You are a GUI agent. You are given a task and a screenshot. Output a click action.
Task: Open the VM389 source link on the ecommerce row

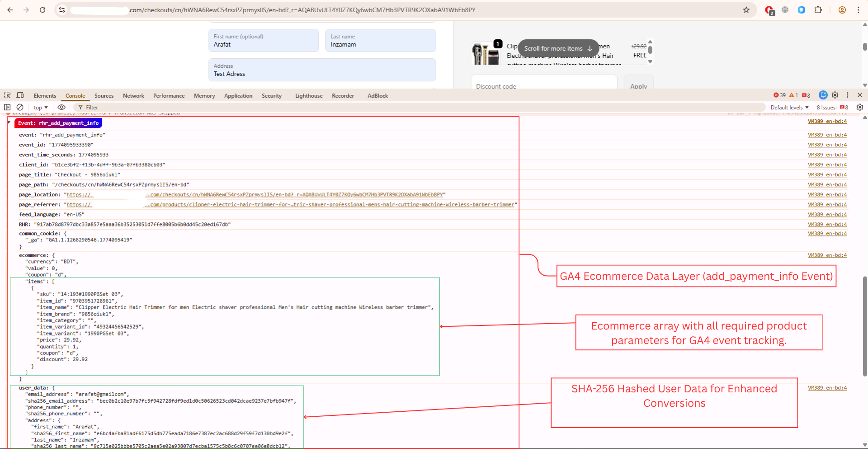click(x=827, y=255)
